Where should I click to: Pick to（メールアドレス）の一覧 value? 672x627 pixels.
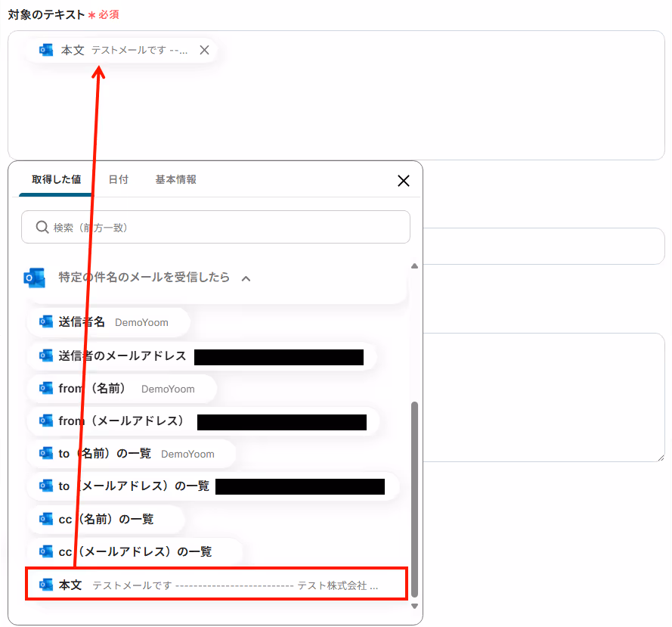click(x=213, y=486)
